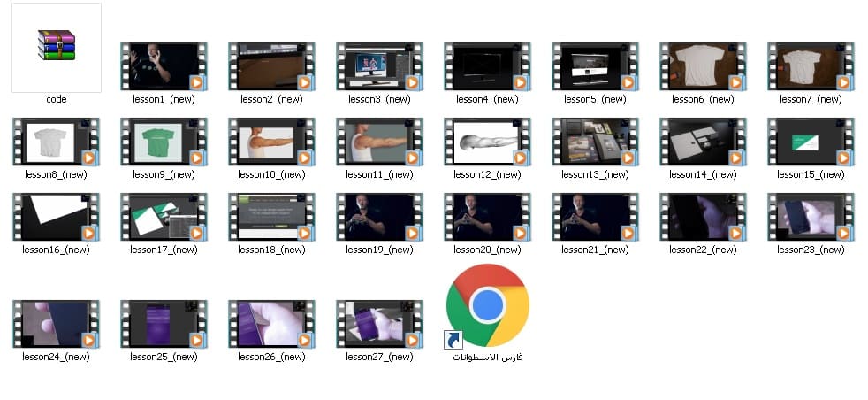This screenshot has height=400, width=868.
Task: Select the lesson4_(new) video file icon
Action: pyautogui.click(x=487, y=67)
